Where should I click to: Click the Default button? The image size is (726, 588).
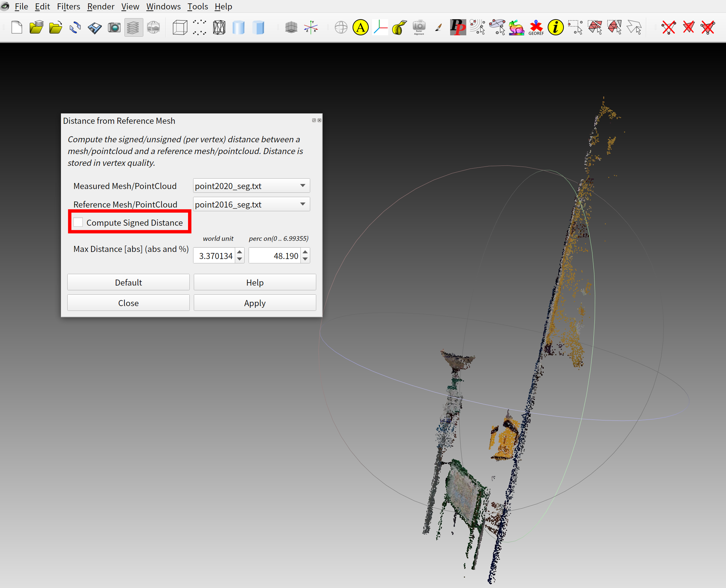129,282
